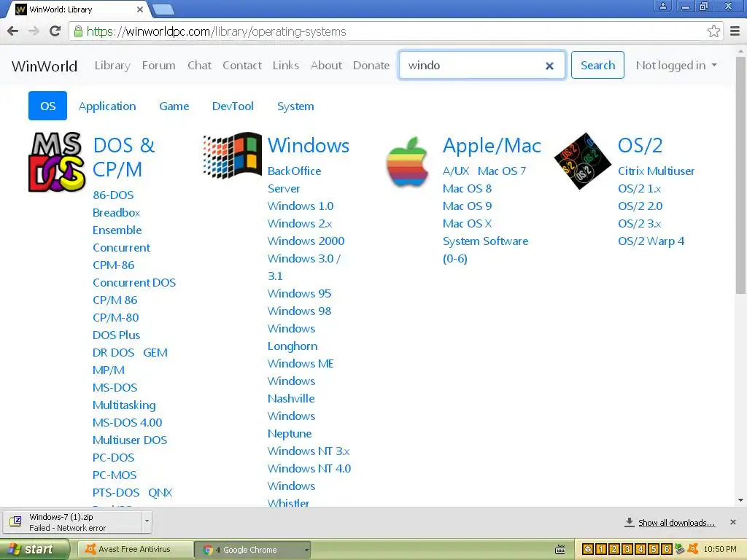The width and height of the screenshot is (747, 560).
Task: Click the MS-DOS logo image
Action: (x=57, y=162)
